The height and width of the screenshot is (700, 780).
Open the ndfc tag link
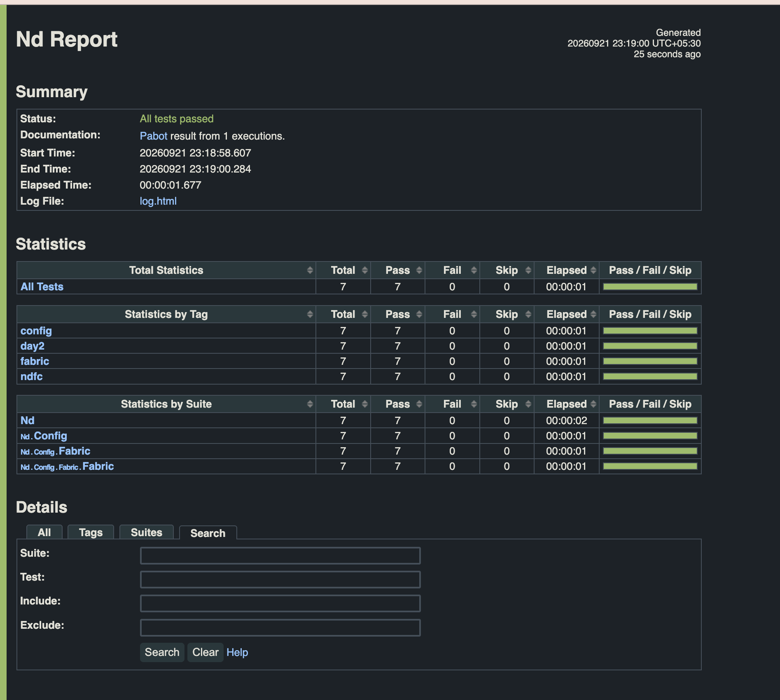pyautogui.click(x=32, y=376)
